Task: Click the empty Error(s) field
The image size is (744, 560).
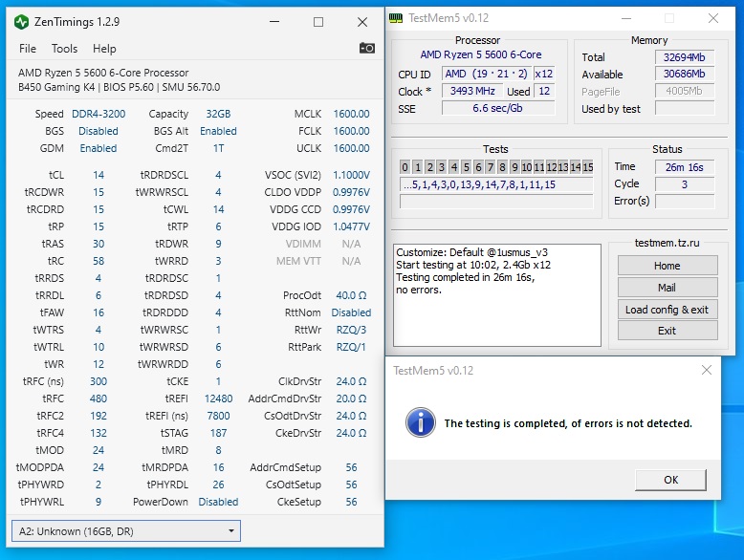Action: click(684, 201)
